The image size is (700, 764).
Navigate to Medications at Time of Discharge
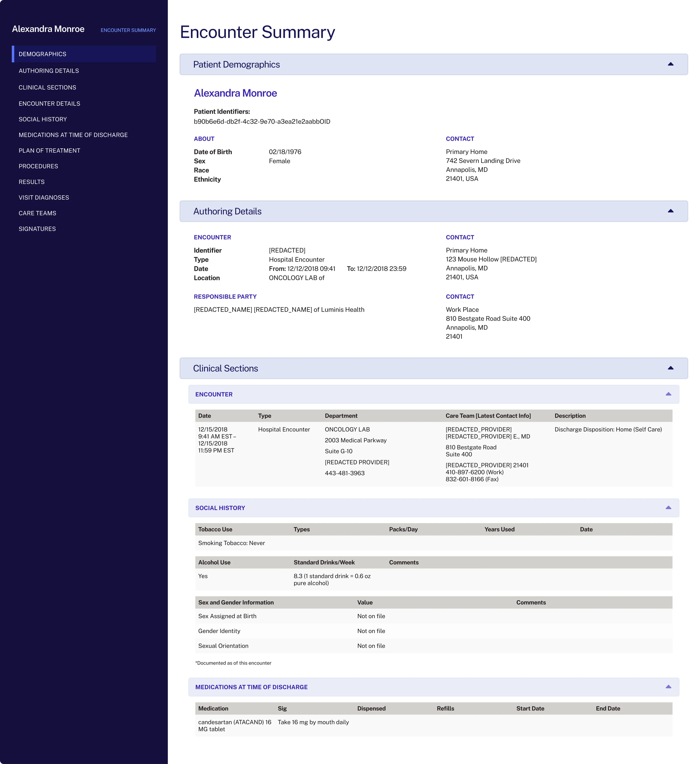pos(73,135)
